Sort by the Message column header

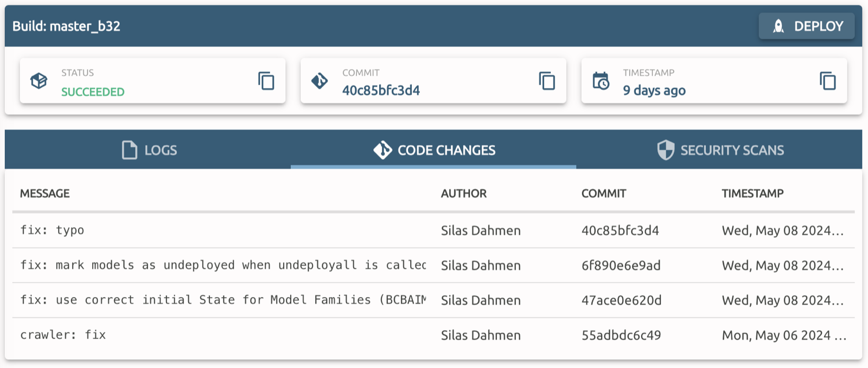point(45,193)
